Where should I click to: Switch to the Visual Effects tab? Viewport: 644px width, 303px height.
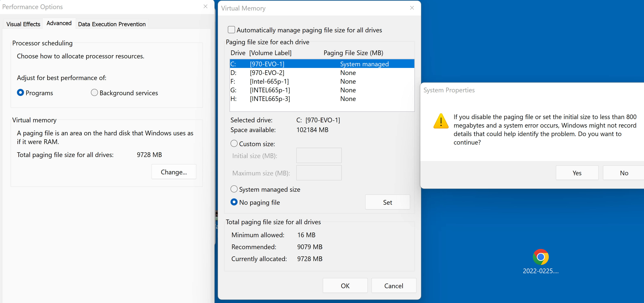tap(23, 24)
